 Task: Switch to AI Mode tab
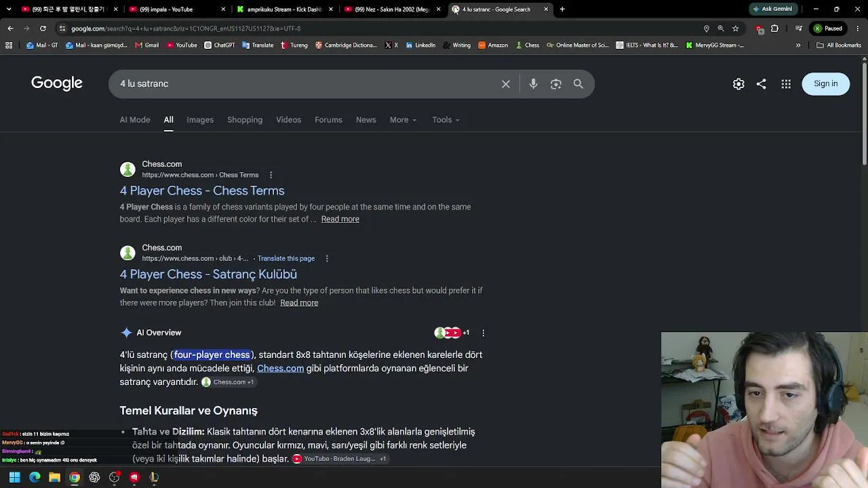pyautogui.click(x=135, y=120)
